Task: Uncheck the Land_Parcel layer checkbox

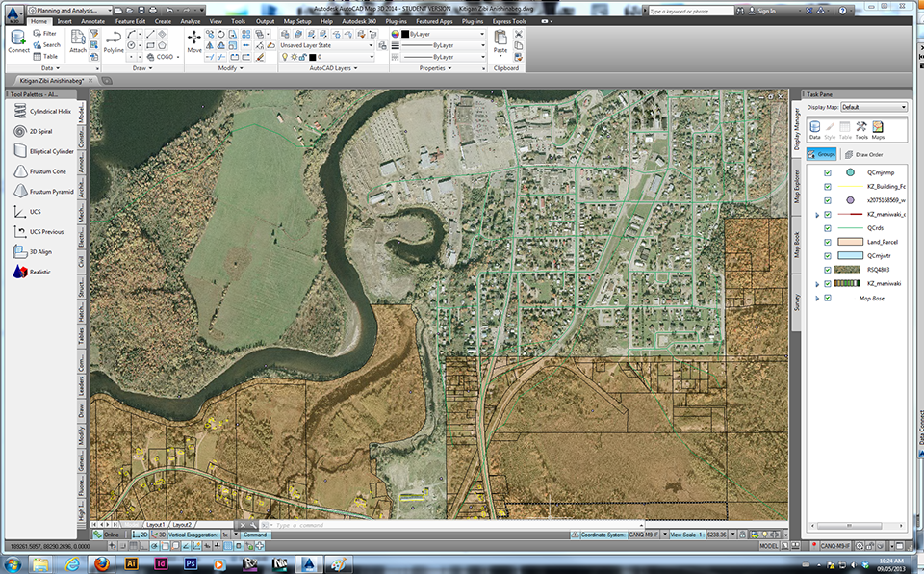Action: point(828,242)
